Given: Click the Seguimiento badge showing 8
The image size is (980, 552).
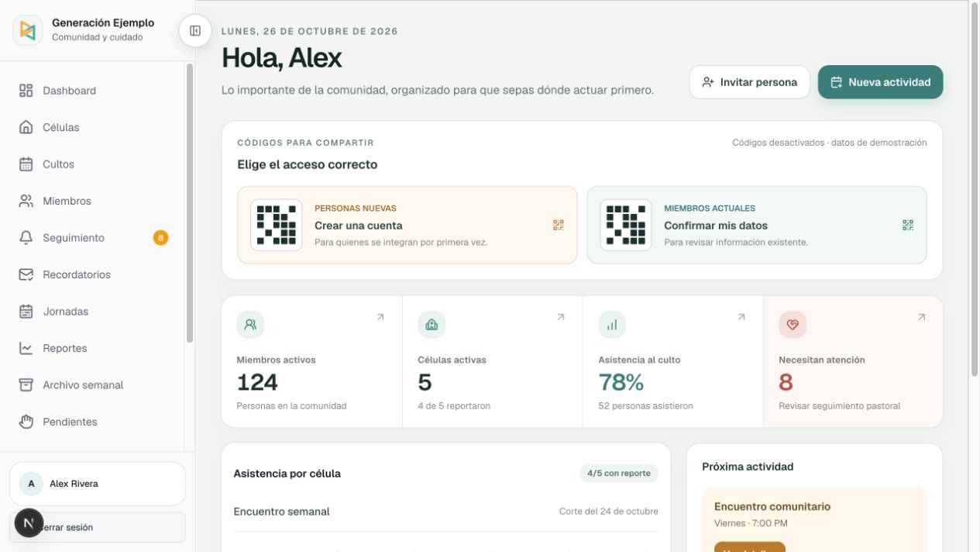Looking at the screenshot, I should point(160,238).
